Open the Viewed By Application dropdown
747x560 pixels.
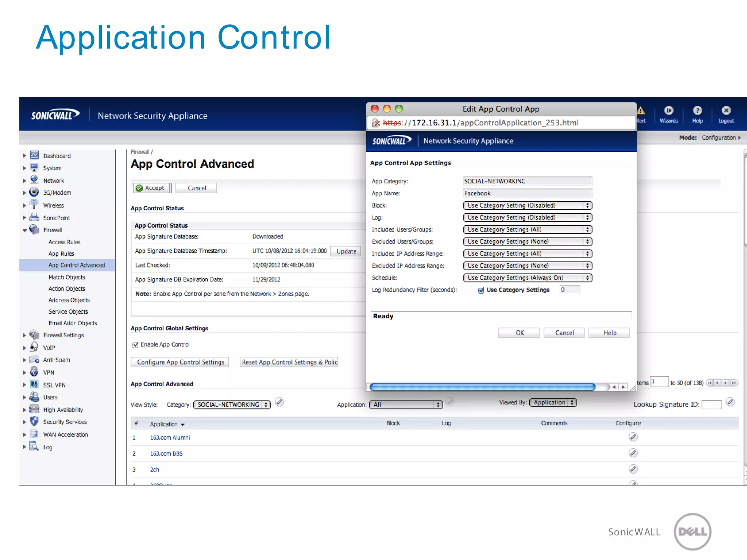pyautogui.click(x=553, y=402)
